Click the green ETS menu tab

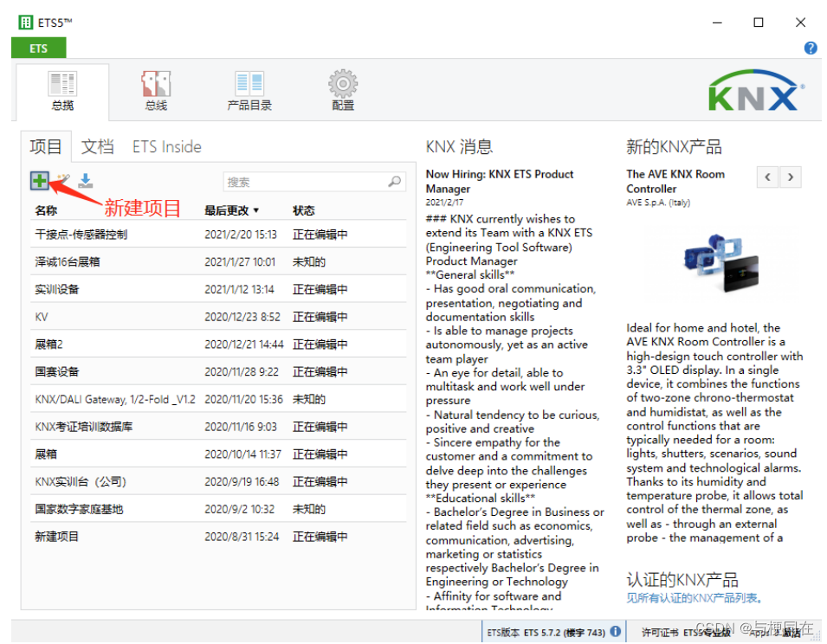tap(38, 48)
